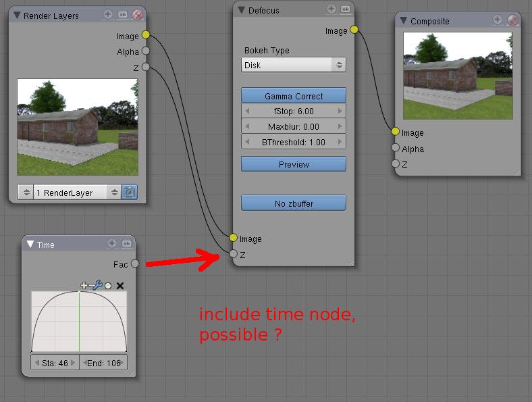This screenshot has width=532, height=402.
Task: Click the options icon in Defocus node header
Action: [x=346, y=9]
